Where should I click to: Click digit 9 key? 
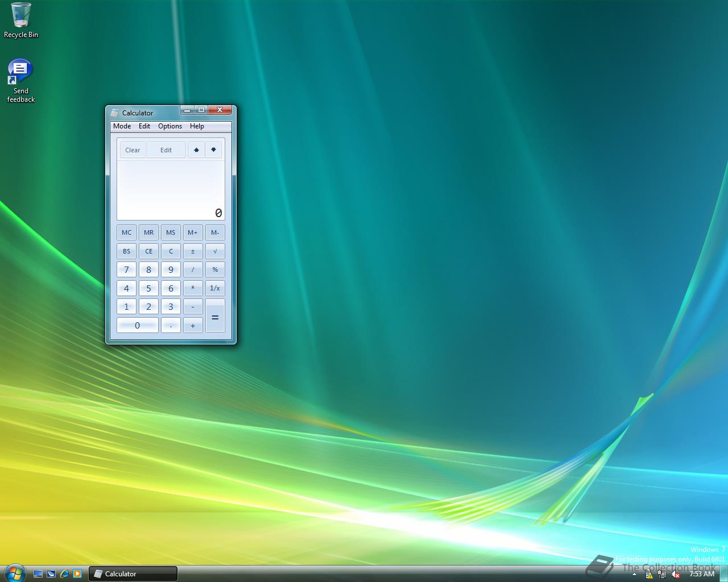(x=171, y=269)
